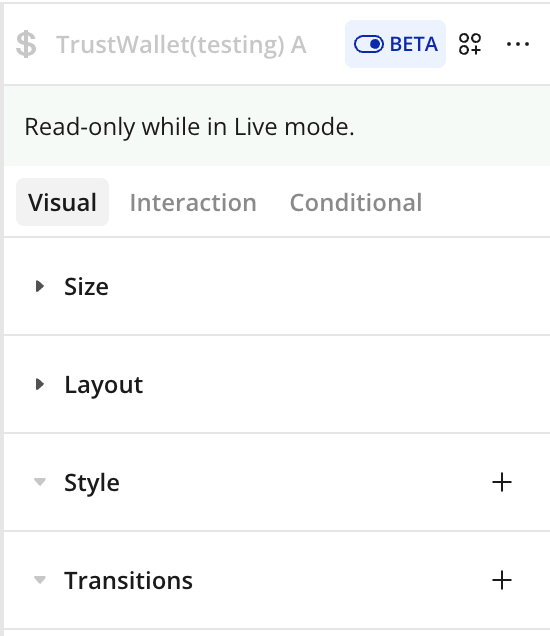Image resolution: width=550 pixels, height=636 pixels.
Task: Click the Transitions section label
Action: point(128,580)
